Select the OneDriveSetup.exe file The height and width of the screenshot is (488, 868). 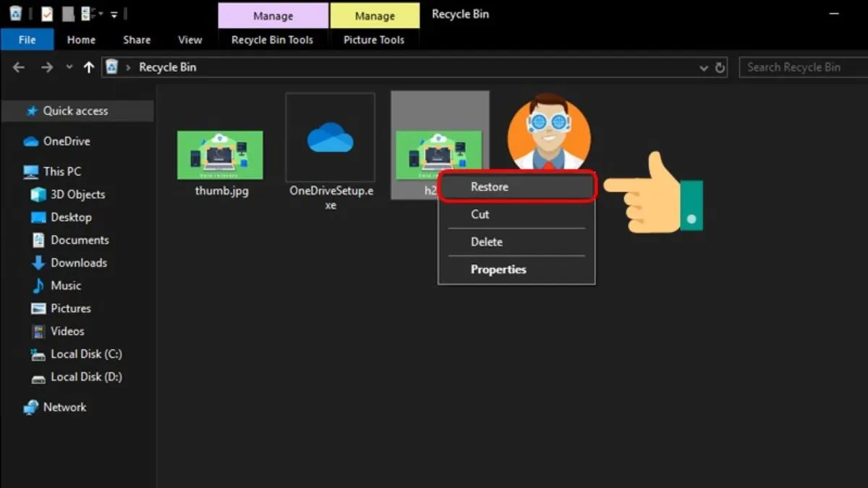[x=330, y=137]
